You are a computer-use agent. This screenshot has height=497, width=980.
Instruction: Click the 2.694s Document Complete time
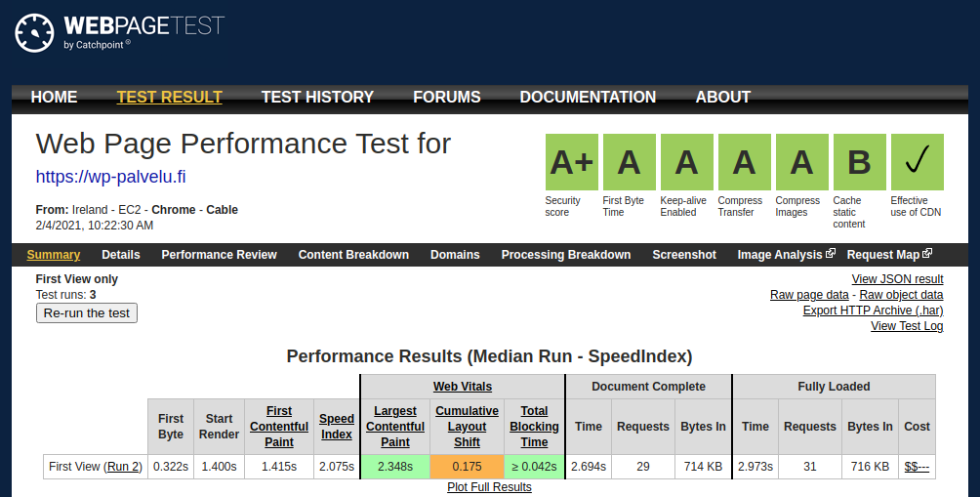coord(589,467)
